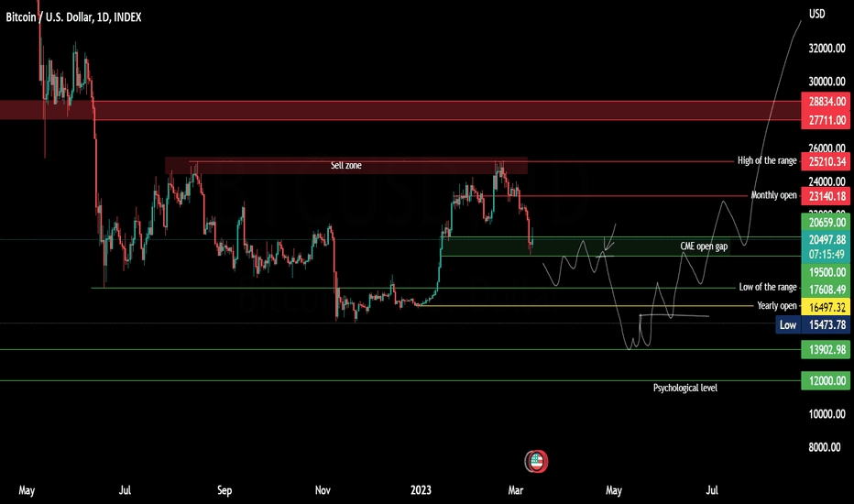Viewport: 854px width, 504px height.
Task: Click the Nov date label
Action: pyautogui.click(x=323, y=490)
